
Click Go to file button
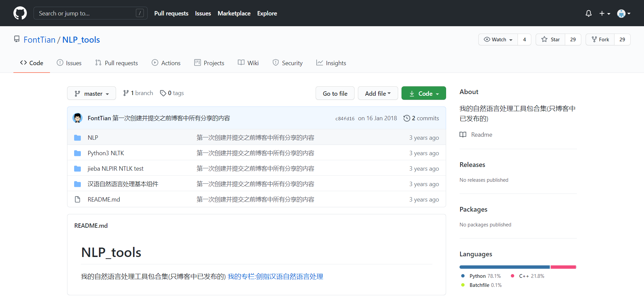[335, 93]
